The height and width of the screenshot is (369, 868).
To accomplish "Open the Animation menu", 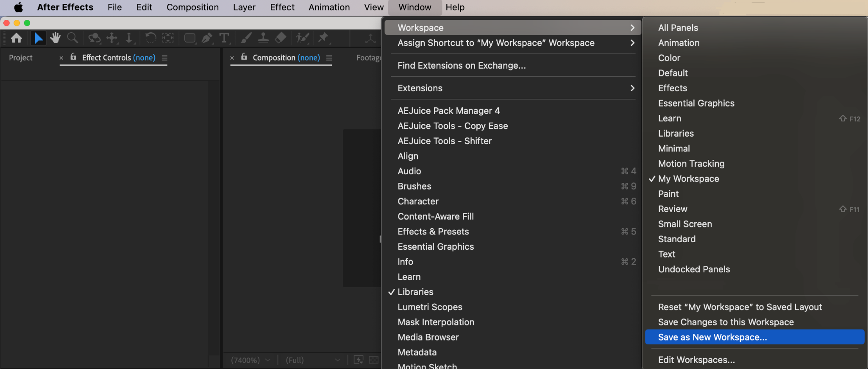I will (329, 7).
